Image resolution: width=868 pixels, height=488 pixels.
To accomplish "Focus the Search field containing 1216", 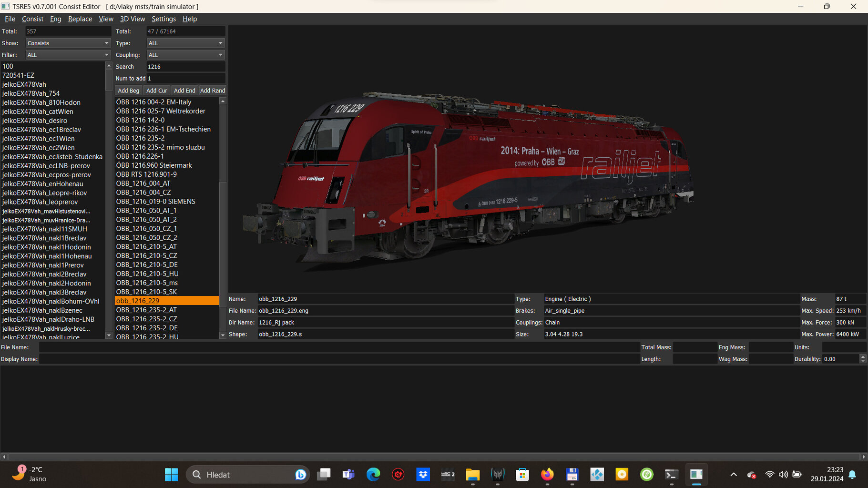I will pos(185,67).
